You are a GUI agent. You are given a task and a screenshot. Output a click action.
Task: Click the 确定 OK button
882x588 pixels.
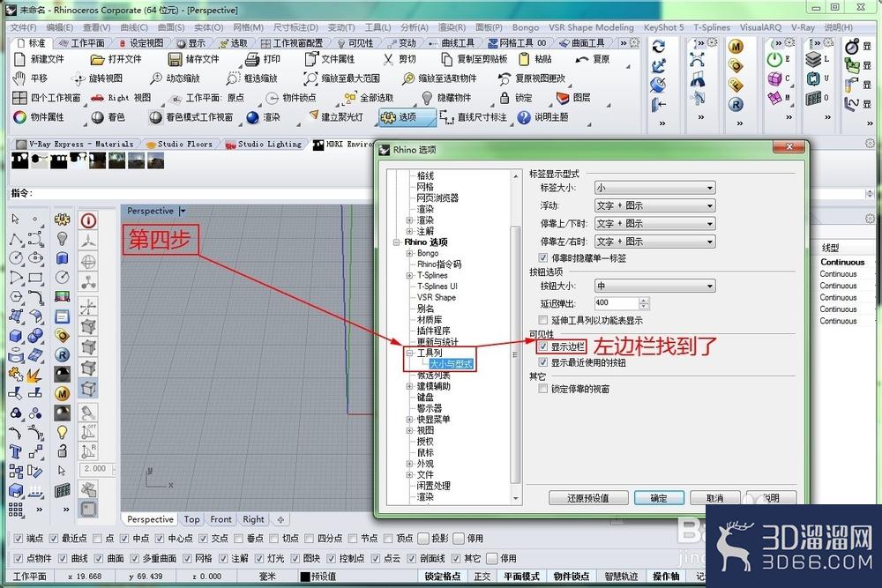[659, 498]
